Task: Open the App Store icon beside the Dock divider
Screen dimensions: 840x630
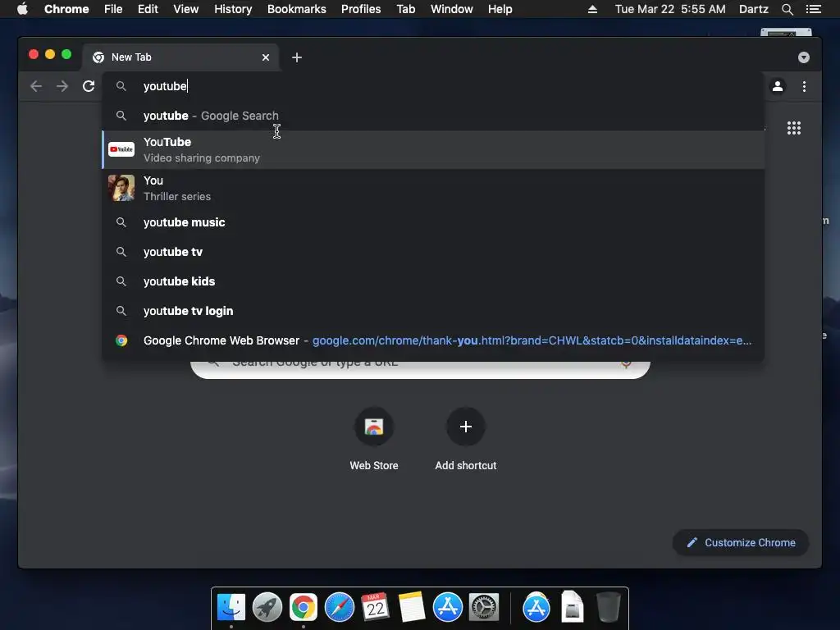Action: coord(536,608)
